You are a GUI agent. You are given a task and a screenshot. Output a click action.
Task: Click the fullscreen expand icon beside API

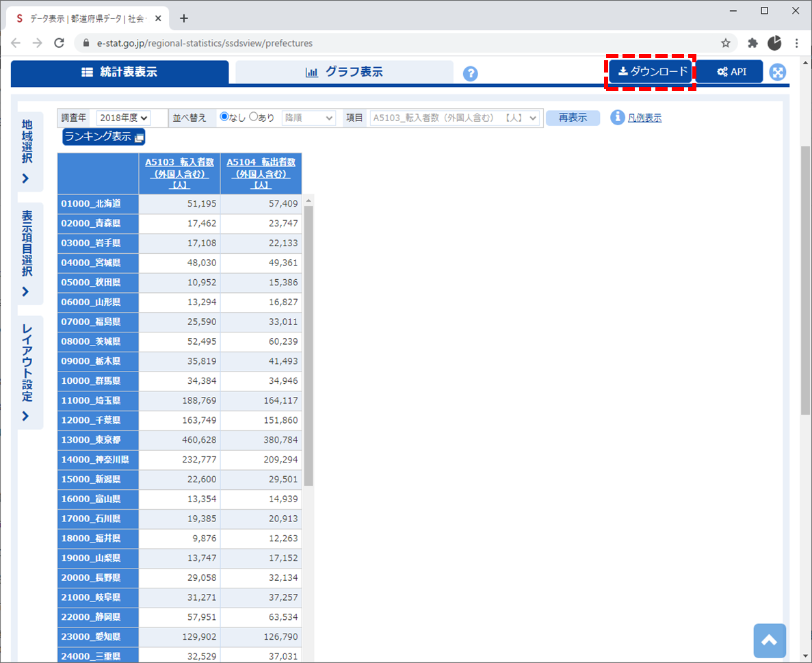(777, 72)
